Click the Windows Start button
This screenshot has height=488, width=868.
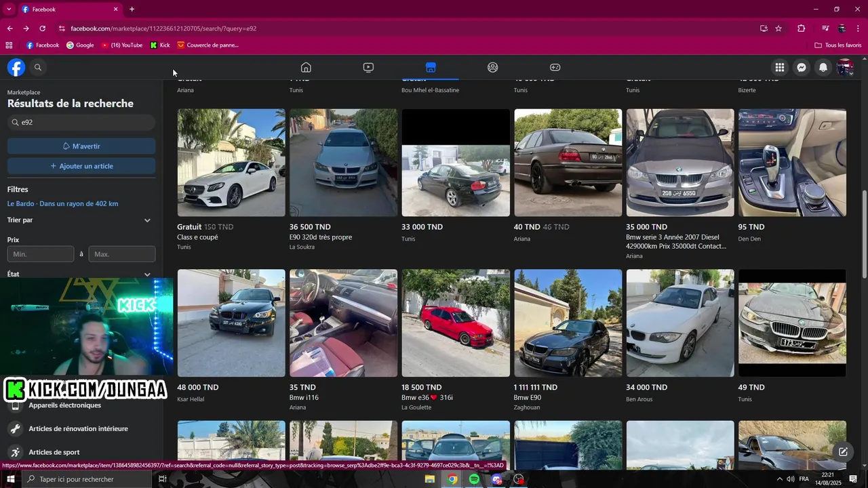(x=11, y=479)
